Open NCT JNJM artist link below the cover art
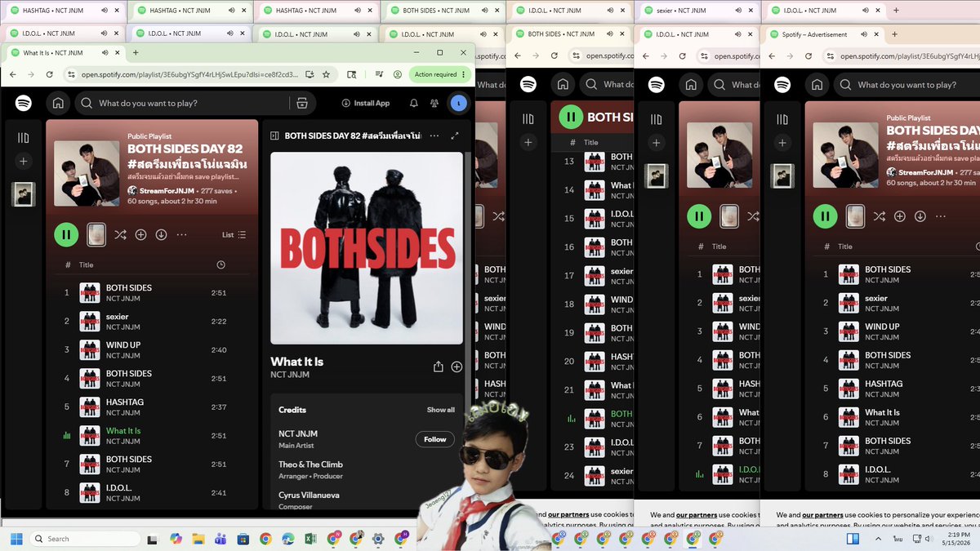 click(x=290, y=375)
